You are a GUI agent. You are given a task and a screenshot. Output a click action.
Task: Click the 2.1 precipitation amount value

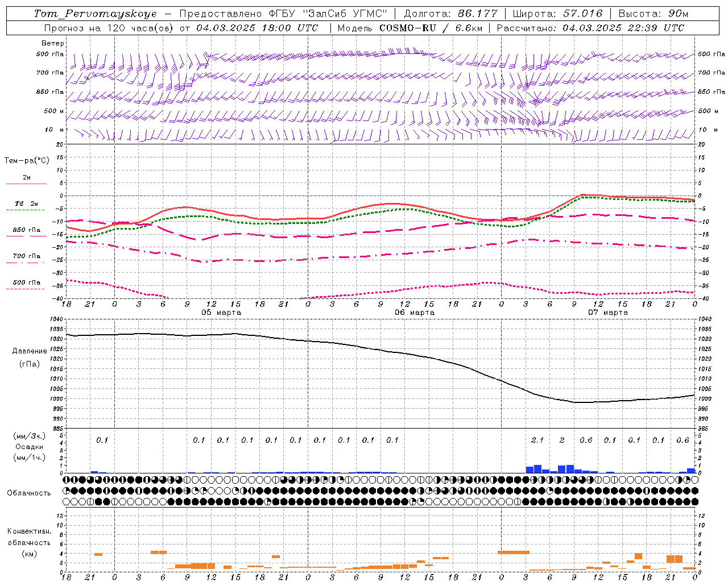point(537,440)
